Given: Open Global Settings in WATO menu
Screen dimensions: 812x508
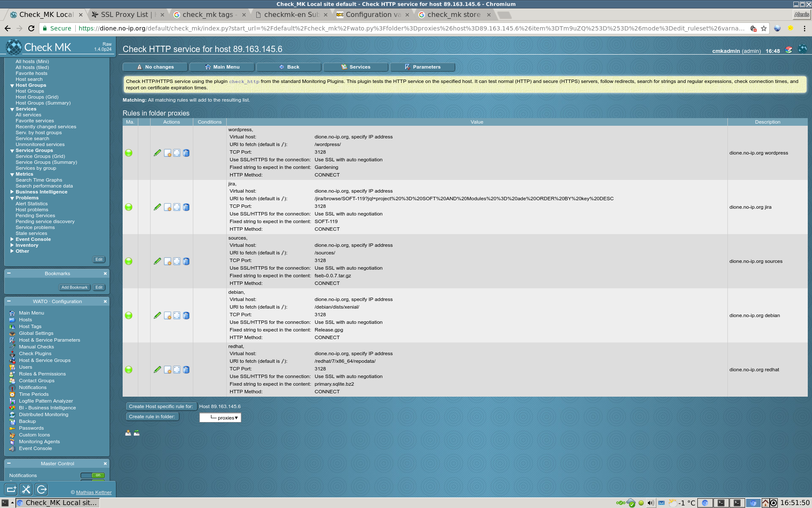Looking at the screenshot, I should point(36,333).
